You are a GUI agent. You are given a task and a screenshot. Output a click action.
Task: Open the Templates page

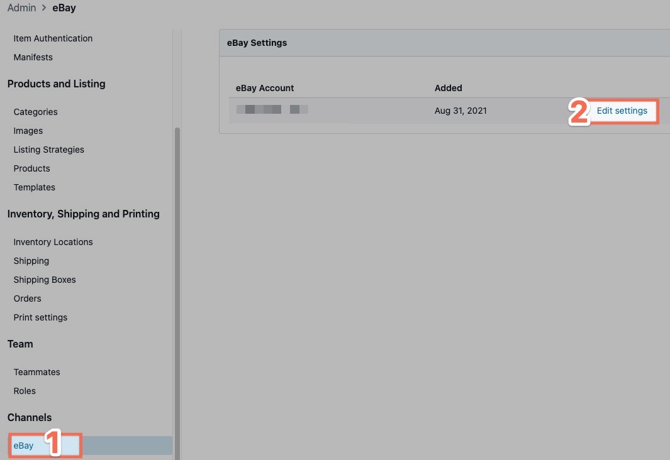click(x=34, y=187)
